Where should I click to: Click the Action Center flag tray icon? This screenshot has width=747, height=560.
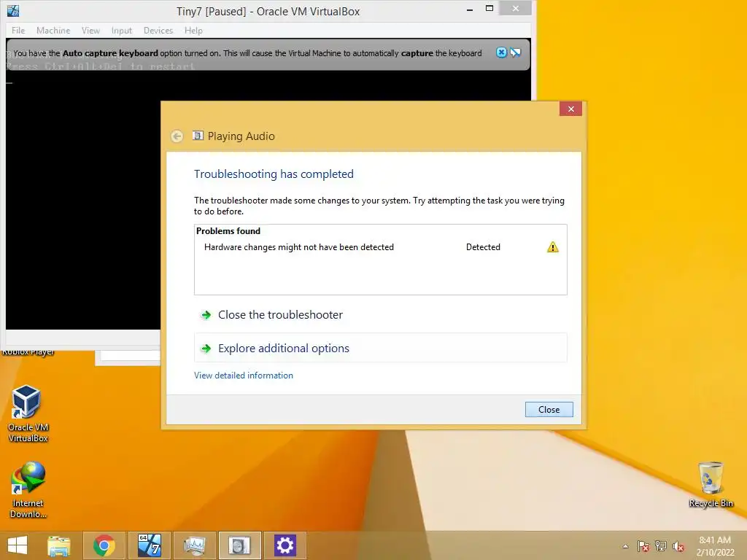(643, 547)
